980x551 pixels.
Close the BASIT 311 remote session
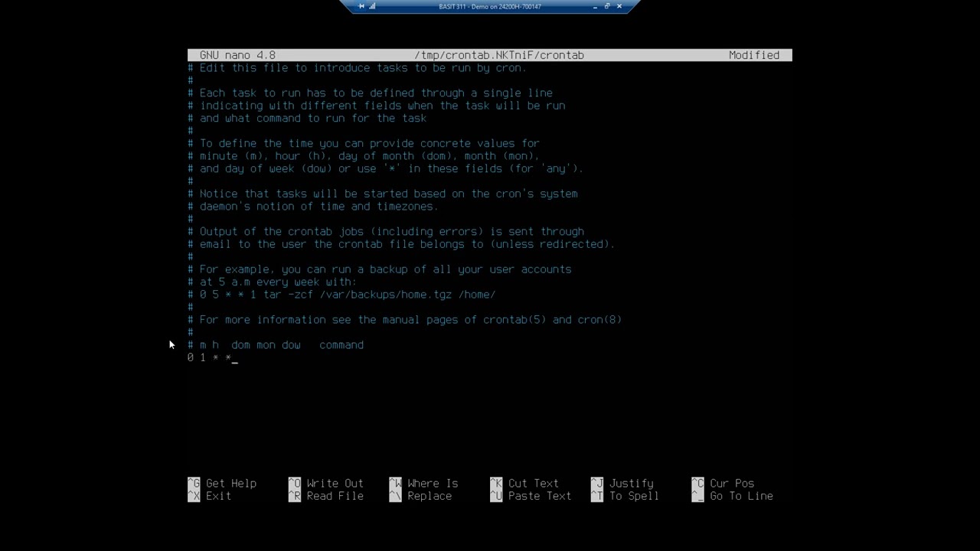tap(619, 6)
